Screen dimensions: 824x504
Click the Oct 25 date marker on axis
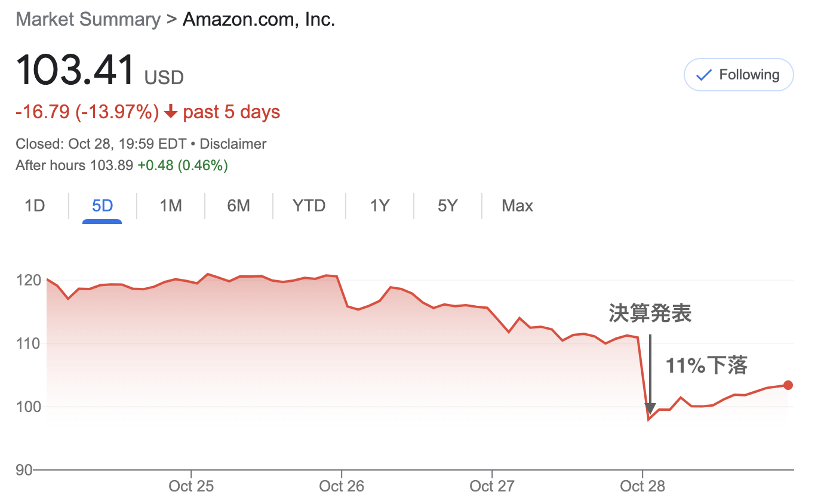191,486
